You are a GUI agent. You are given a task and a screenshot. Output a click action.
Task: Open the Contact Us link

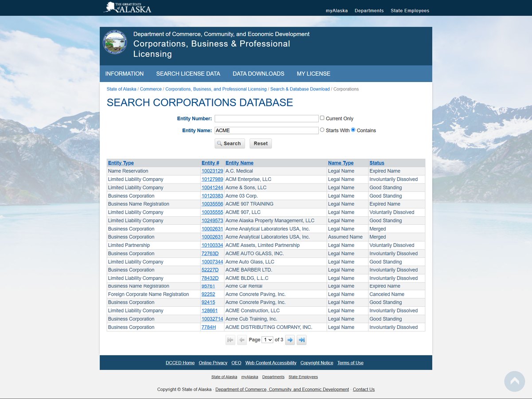[364, 389]
